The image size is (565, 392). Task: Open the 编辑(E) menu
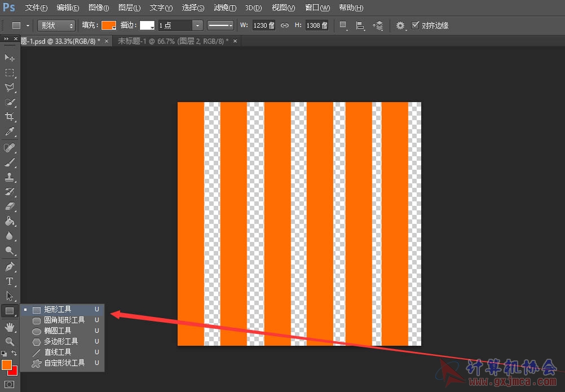click(68, 7)
